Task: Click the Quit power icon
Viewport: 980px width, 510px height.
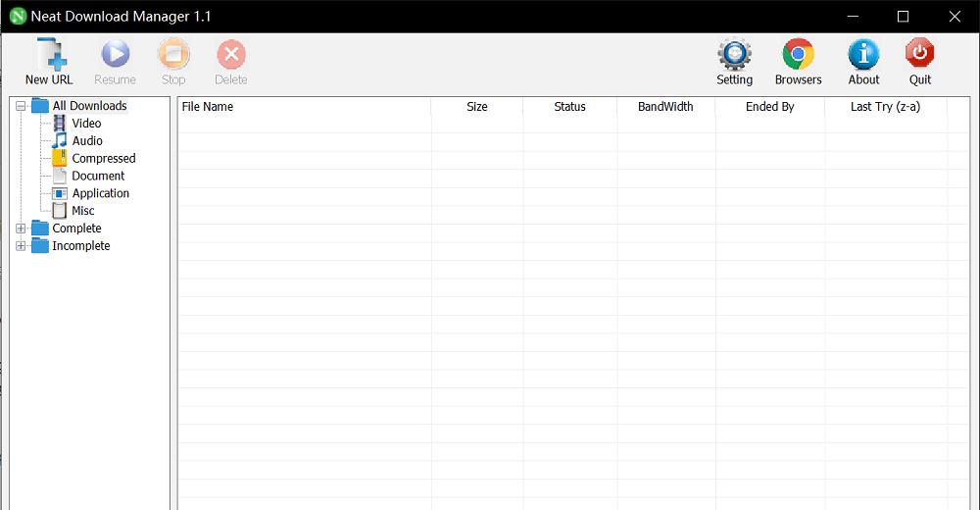Action: [920, 54]
